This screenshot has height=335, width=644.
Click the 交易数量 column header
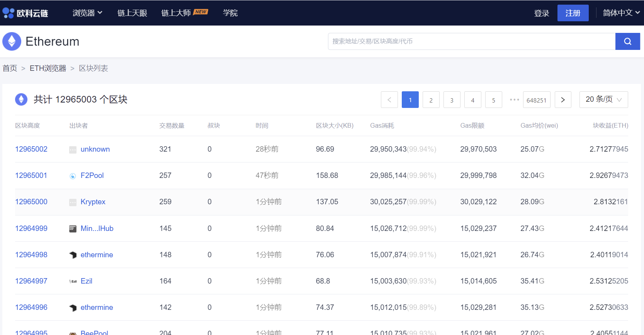(x=172, y=125)
